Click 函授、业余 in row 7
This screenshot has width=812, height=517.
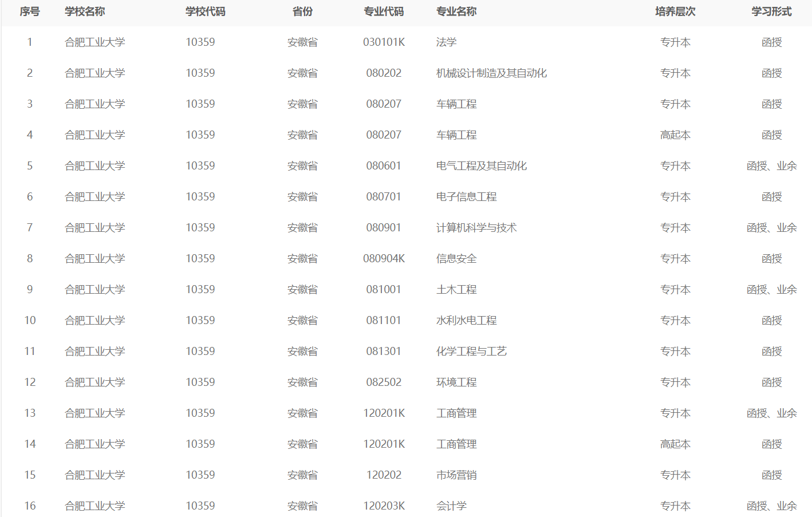coord(771,228)
